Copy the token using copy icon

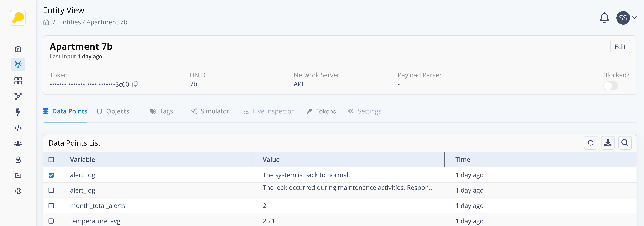135,84
